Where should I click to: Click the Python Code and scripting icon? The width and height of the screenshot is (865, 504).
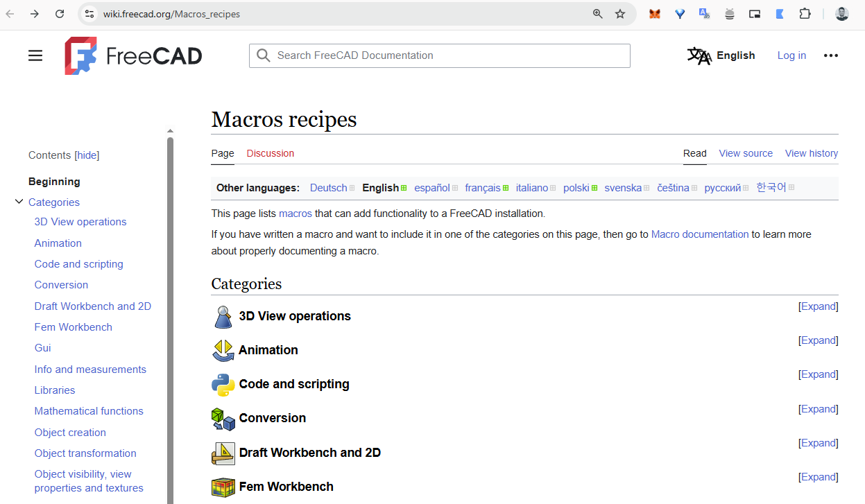pos(223,385)
